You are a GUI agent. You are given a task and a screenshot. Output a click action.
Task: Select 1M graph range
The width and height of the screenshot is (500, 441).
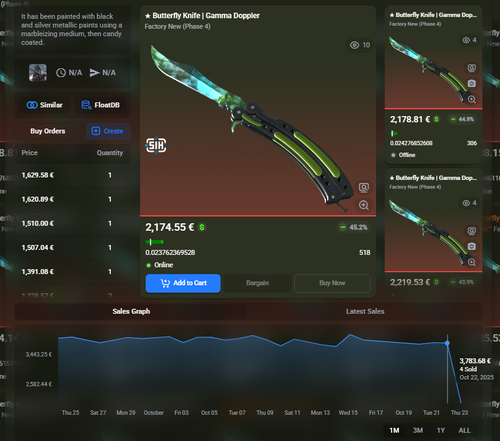(394, 430)
